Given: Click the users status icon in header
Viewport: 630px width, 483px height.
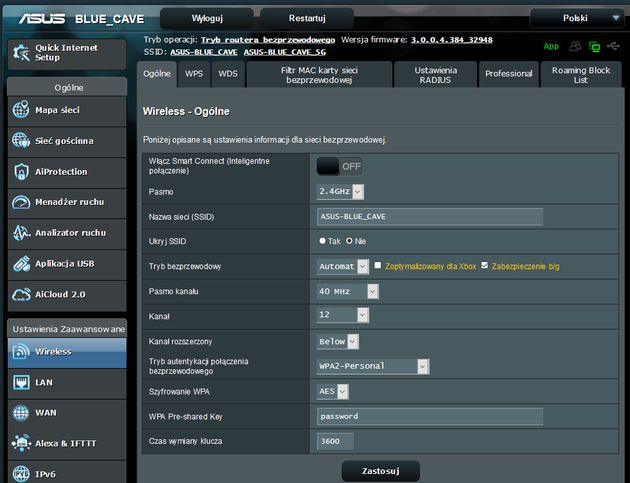Looking at the screenshot, I should pos(575,46).
